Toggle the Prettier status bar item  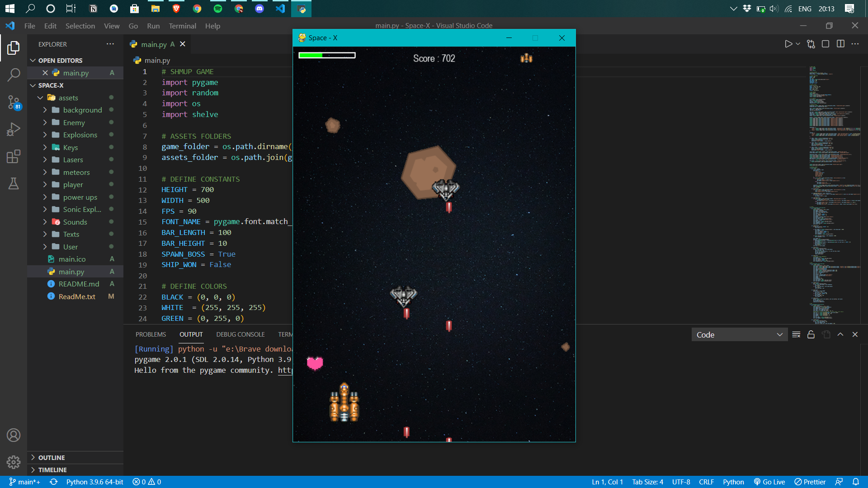pos(810,482)
